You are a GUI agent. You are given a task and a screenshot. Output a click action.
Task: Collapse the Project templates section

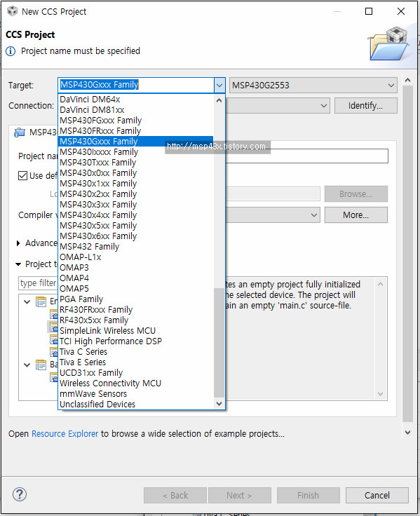tap(18, 264)
